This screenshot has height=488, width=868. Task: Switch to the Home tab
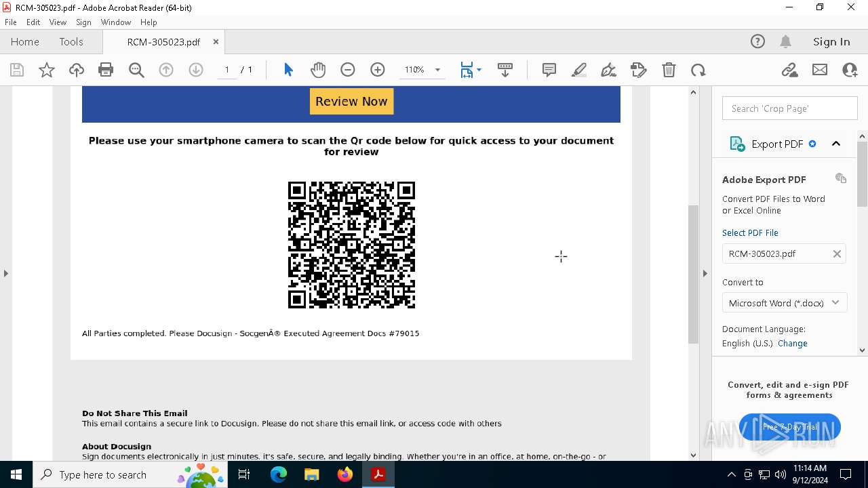point(25,41)
